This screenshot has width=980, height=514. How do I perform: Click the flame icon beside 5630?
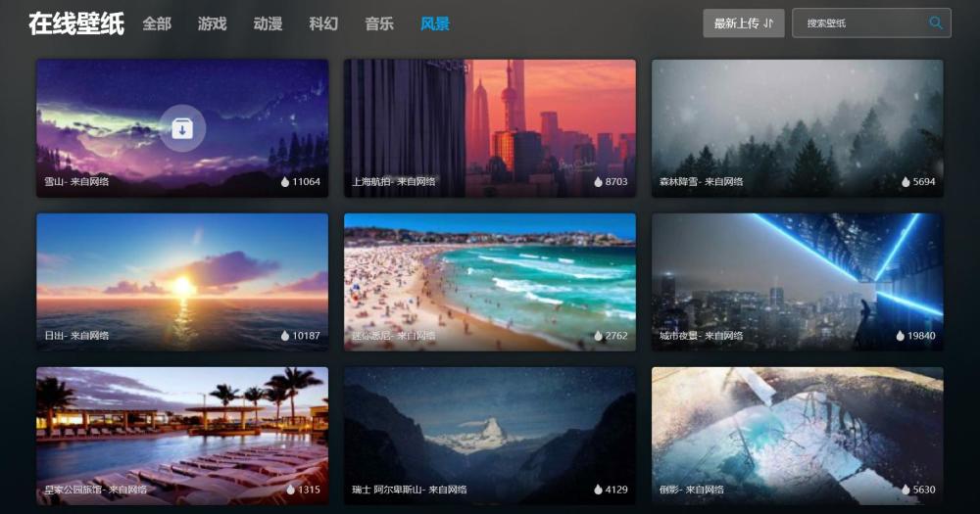906,490
